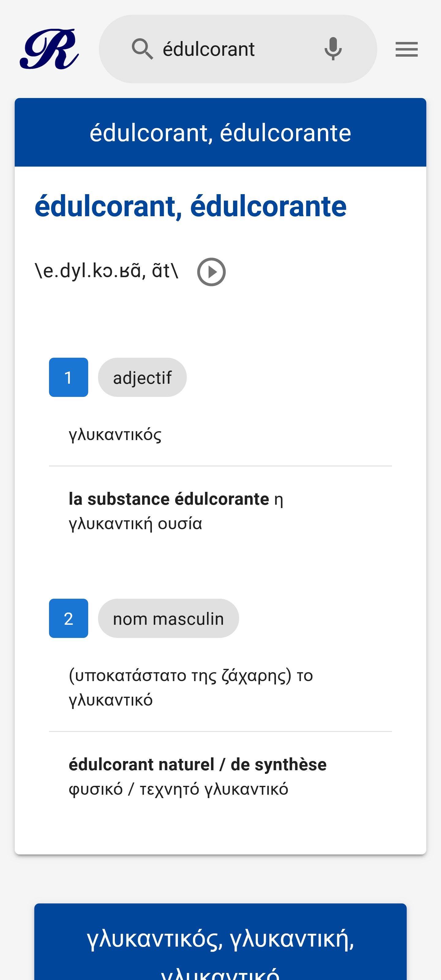Play pronunciation audio for édulcorant
441x980 pixels.
coord(211,272)
